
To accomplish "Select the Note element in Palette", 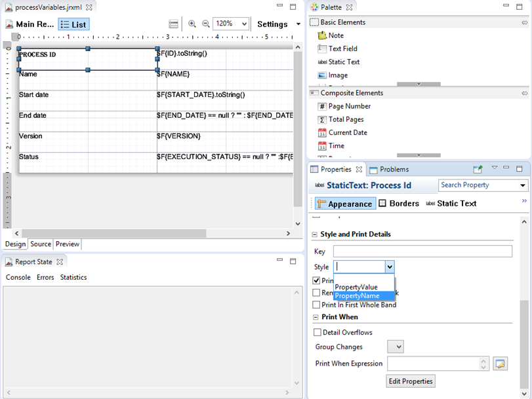I will [335, 35].
